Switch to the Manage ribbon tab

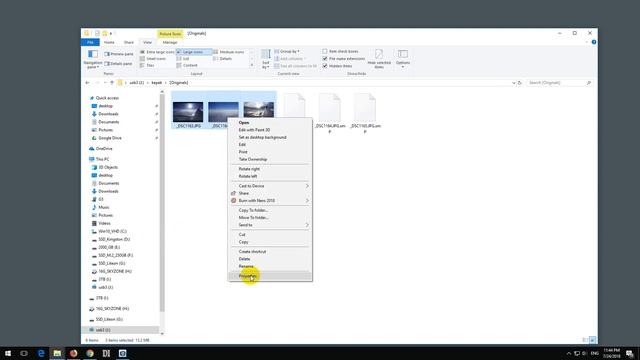click(x=170, y=42)
